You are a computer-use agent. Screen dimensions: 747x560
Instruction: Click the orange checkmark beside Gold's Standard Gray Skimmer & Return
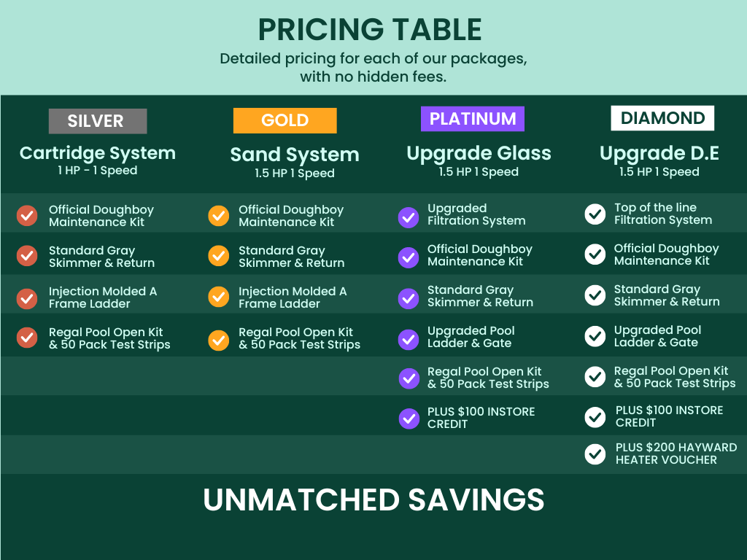[218, 257]
